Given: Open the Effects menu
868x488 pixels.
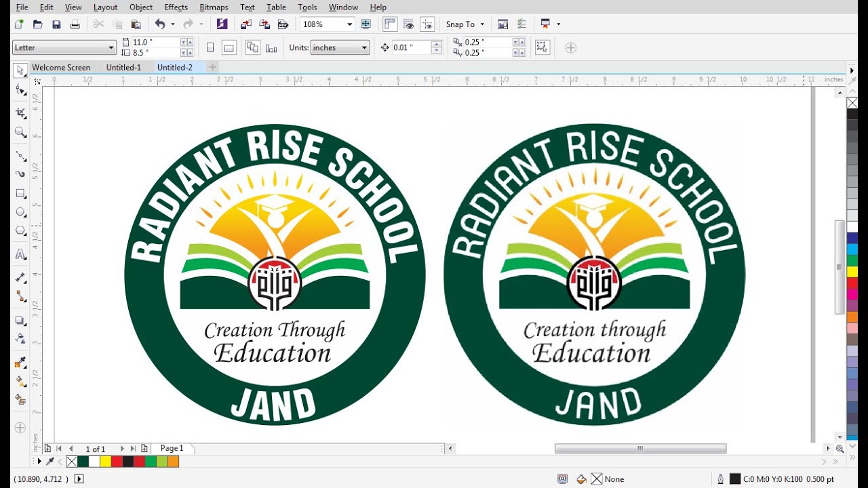Looking at the screenshot, I should 176,7.
